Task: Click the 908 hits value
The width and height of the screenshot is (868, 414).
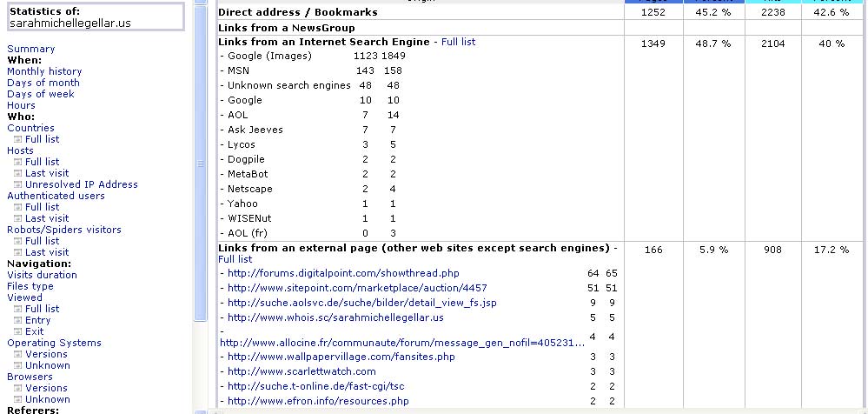Action: tap(772, 250)
